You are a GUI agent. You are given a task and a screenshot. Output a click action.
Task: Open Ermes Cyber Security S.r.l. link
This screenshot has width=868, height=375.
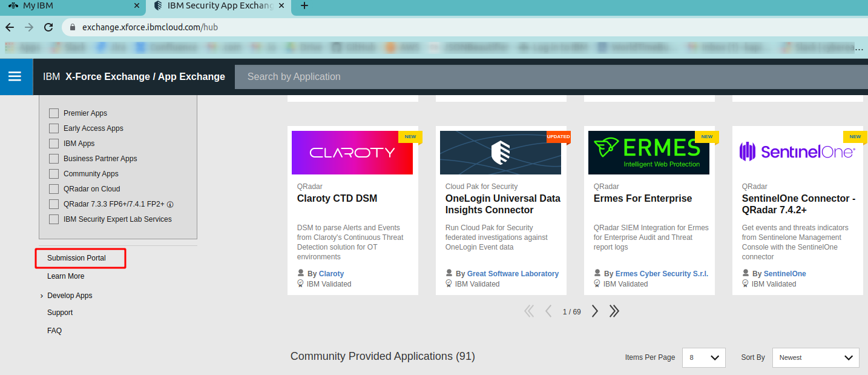click(662, 274)
